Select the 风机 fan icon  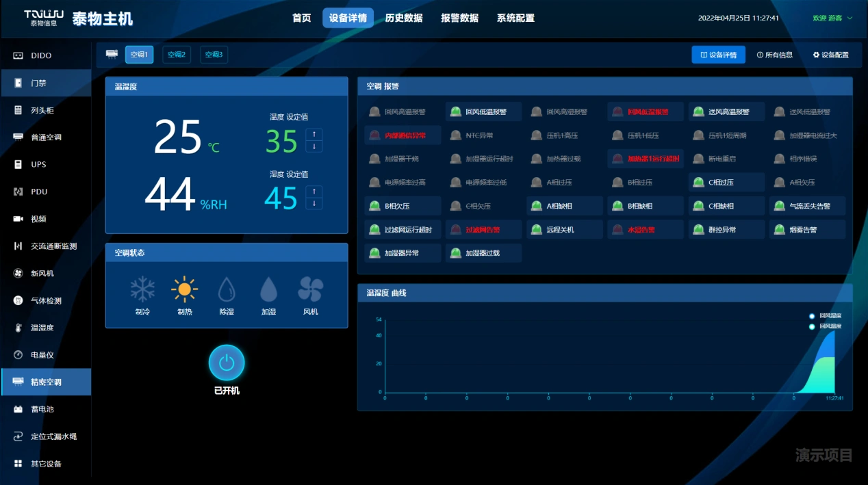(x=311, y=290)
